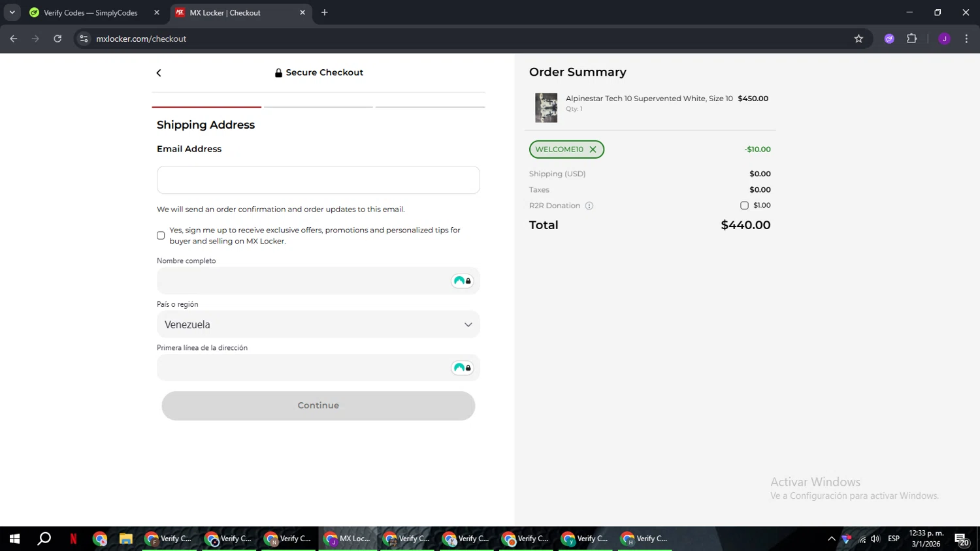Switch to the MX Loc... taskbar window
The height and width of the screenshot is (551, 980).
348,539
